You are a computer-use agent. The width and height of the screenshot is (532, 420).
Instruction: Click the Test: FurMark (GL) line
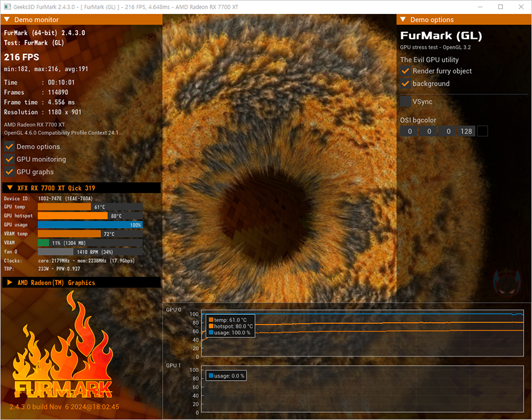click(x=34, y=43)
